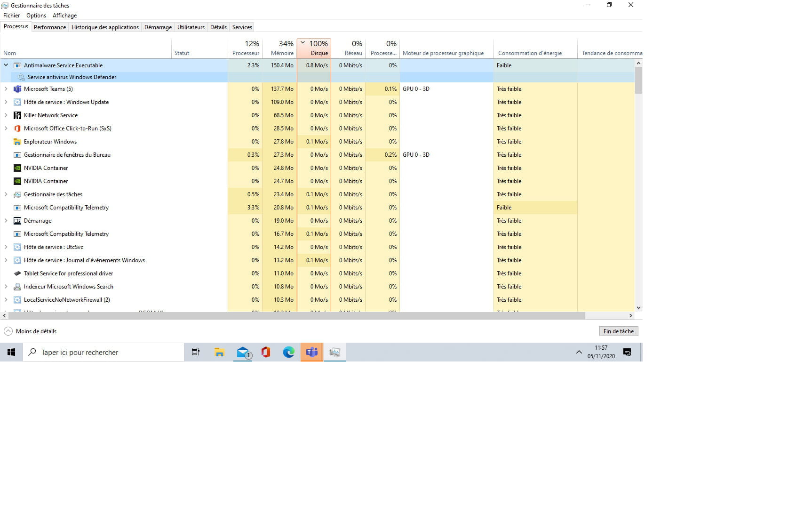The width and height of the screenshot is (812, 514).
Task: Click the Gestionnaire de fenêtres du Bureau icon
Action: (17, 155)
